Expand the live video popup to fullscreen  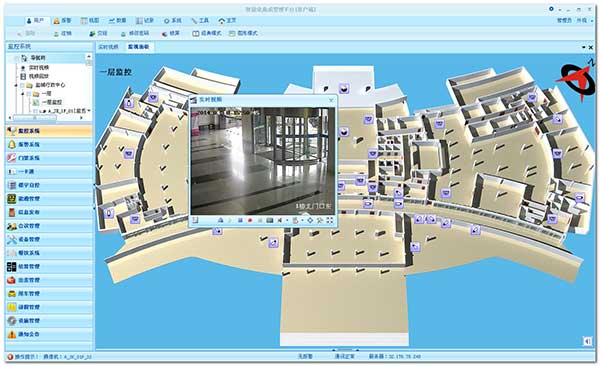(329, 221)
